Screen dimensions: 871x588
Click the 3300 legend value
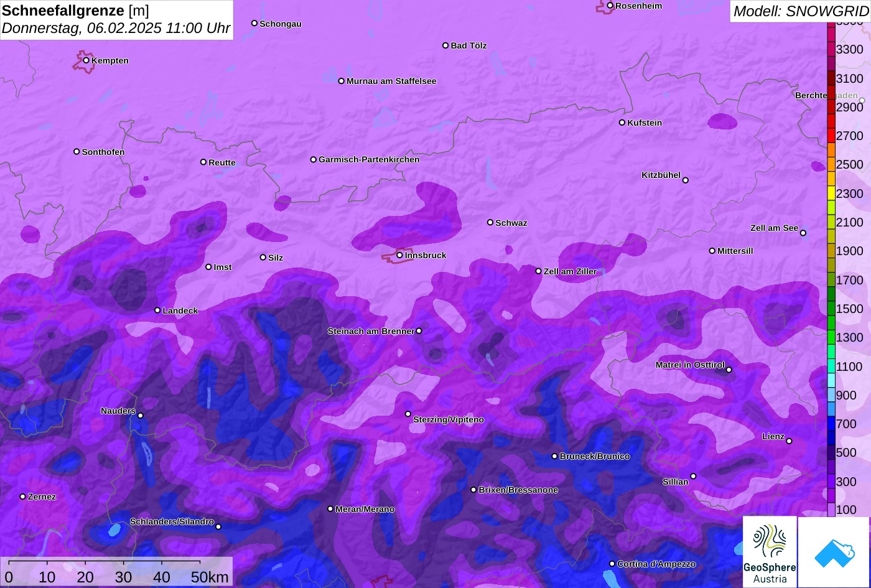point(850,50)
